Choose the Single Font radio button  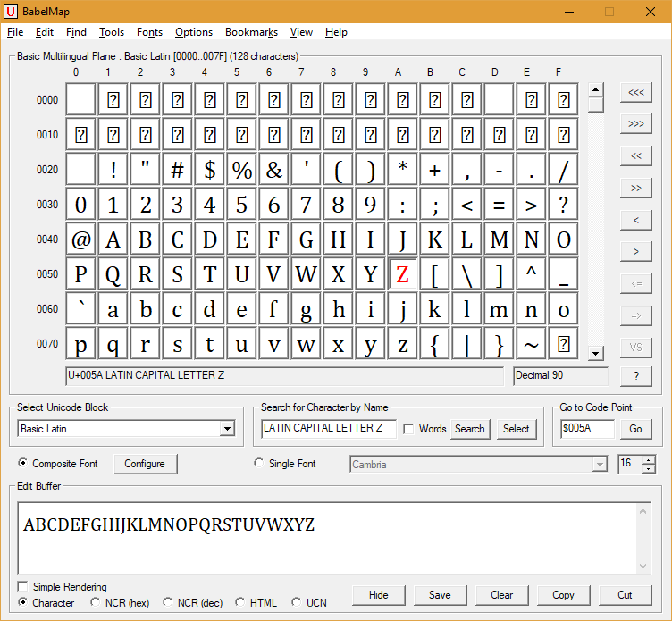pyautogui.click(x=258, y=463)
